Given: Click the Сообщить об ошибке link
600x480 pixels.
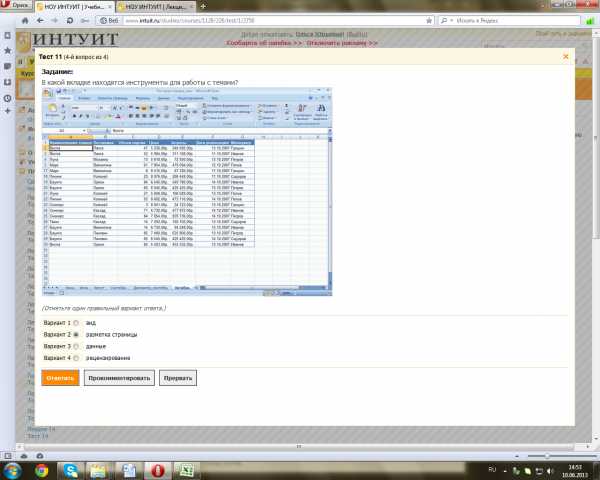Looking at the screenshot, I should pos(264,43).
